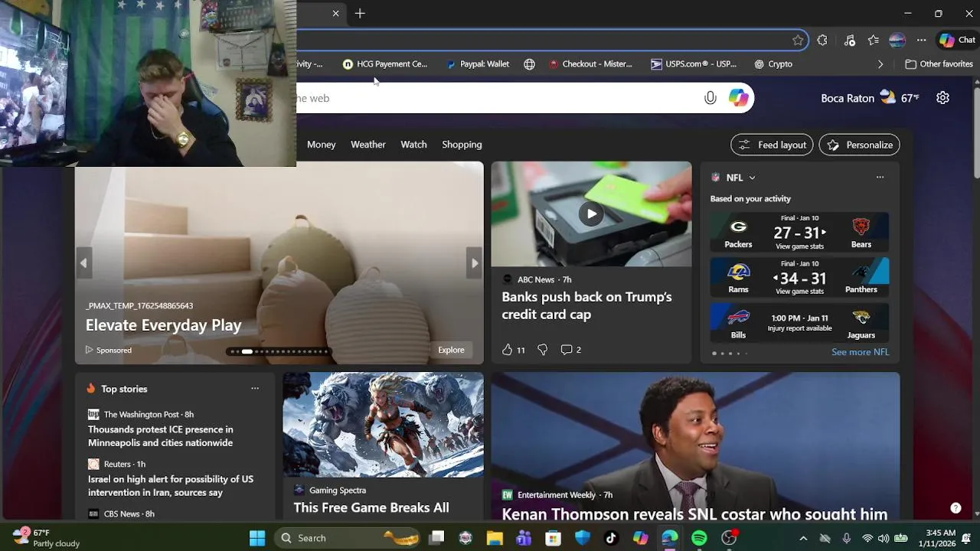This screenshot has height=551, width=980.
Task: Open volume control in system tray
Action: coord(884,538)
